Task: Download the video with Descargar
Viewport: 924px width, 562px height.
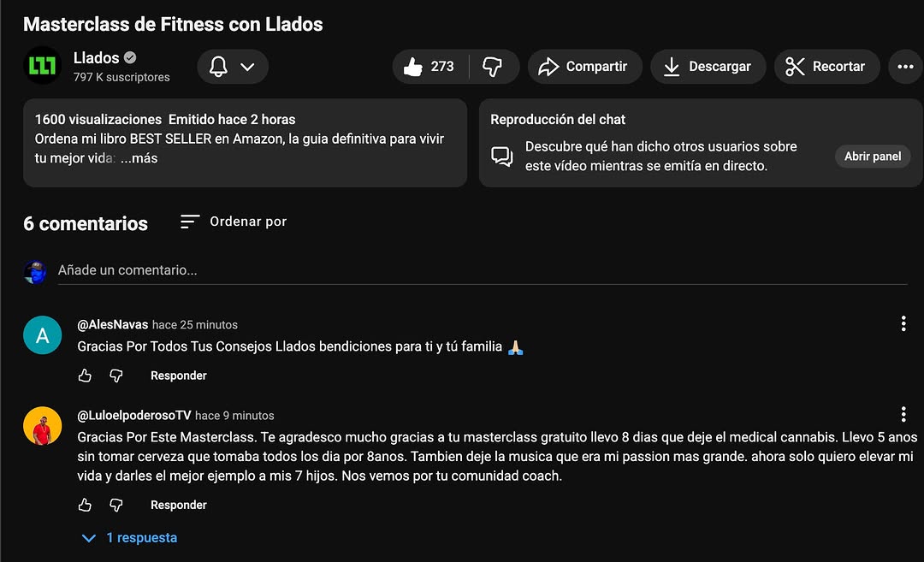Action: coord(708,67)
